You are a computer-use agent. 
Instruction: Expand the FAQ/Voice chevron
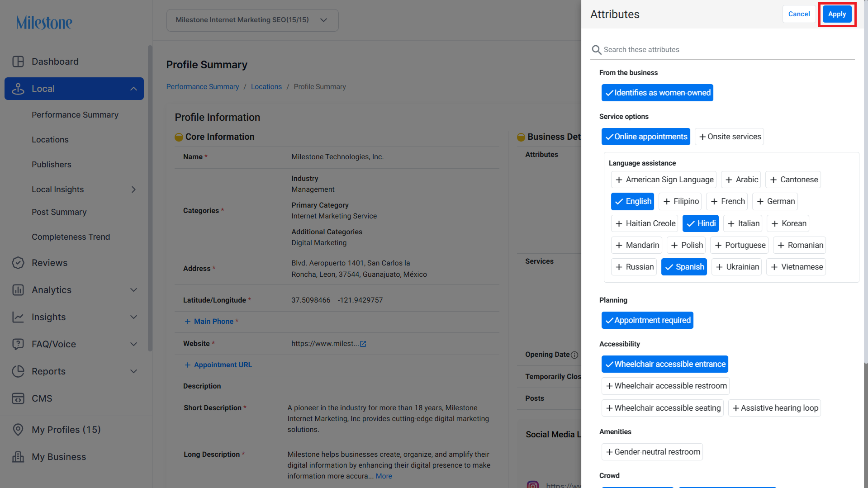click(x=133, y=344)
